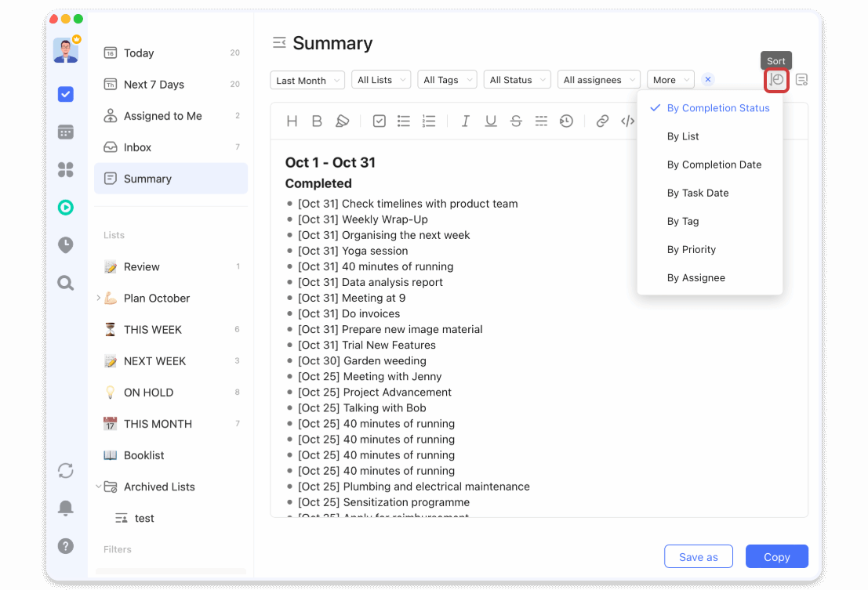Click the sync icon in the sidebar
Screen dimensions: 868x590
click(66, 470)
